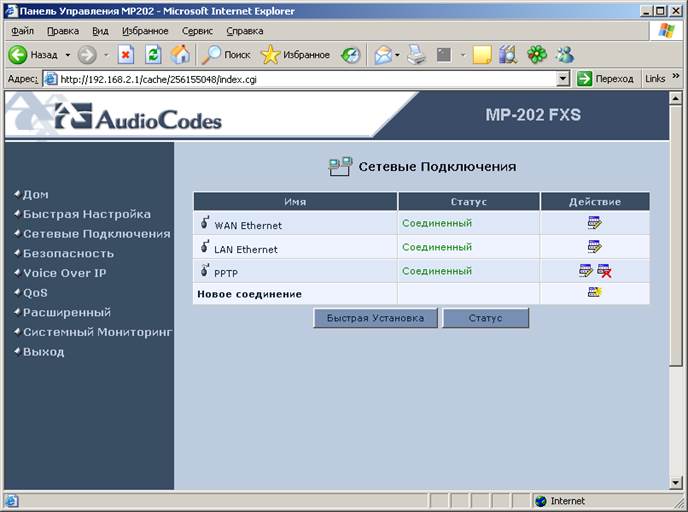Click the ICQ green flower icon

(537, 55)
